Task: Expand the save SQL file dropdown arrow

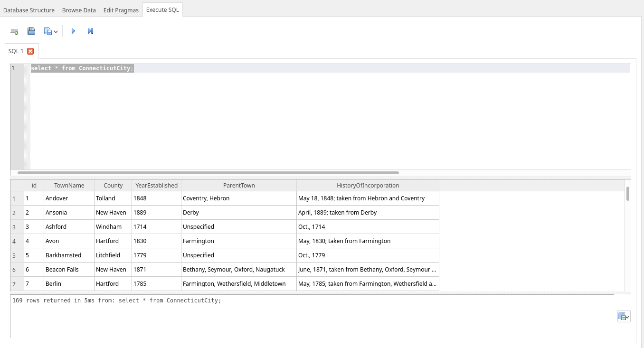Action: click(x=56, y=32)
